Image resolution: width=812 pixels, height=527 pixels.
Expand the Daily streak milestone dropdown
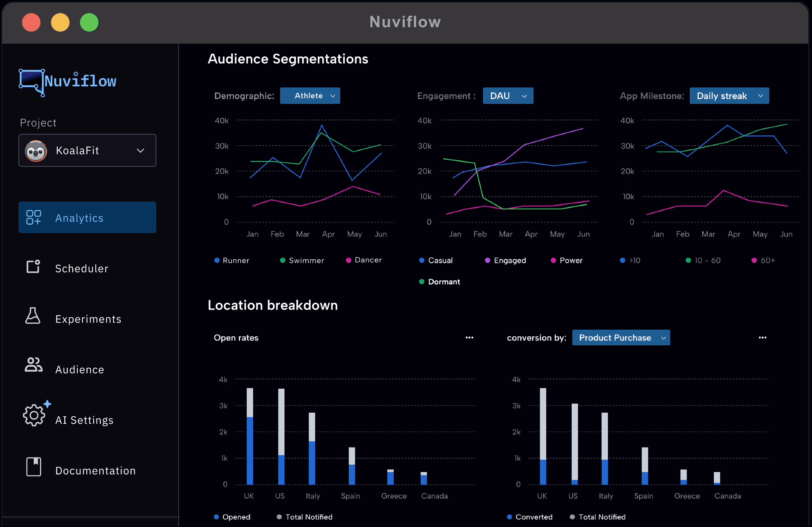(x=729, y=96)
